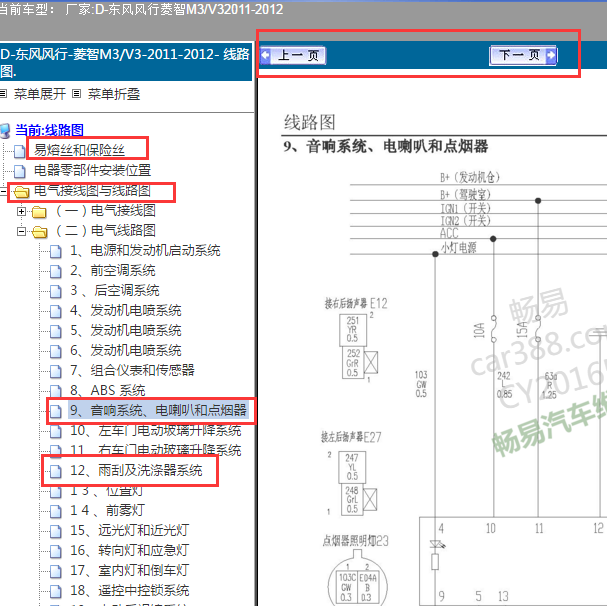Click diagram heading 9、音响系统、电喇叭和点烟器

(386, 146)
